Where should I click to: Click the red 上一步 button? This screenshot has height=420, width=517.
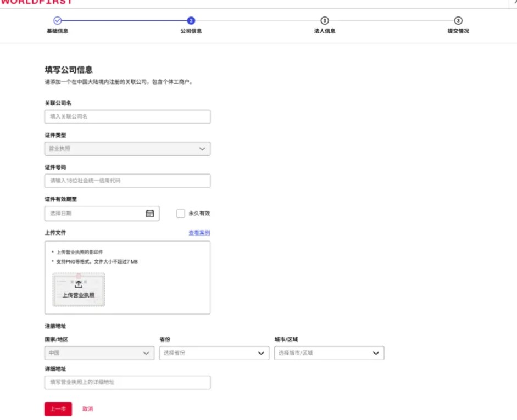(58, 409)
